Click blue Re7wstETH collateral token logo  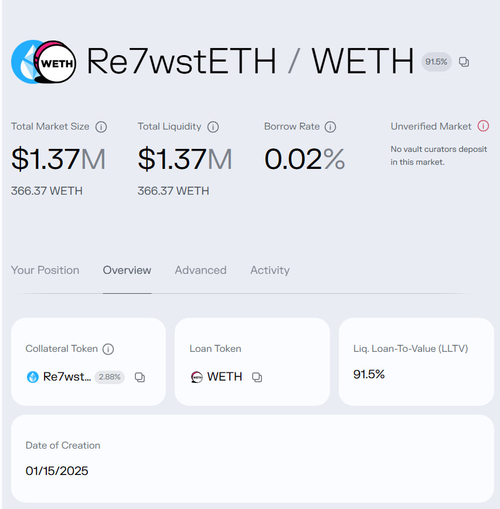click(x=33, y=377)
